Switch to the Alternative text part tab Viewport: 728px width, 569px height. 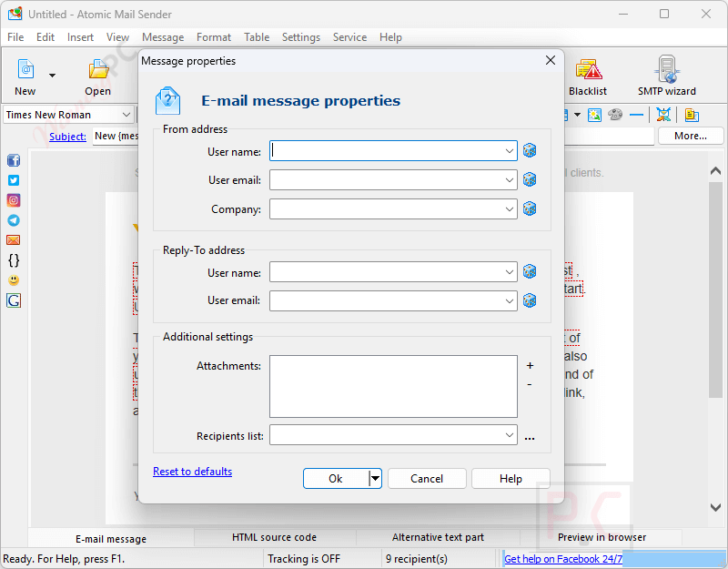[x=438, y=537]
